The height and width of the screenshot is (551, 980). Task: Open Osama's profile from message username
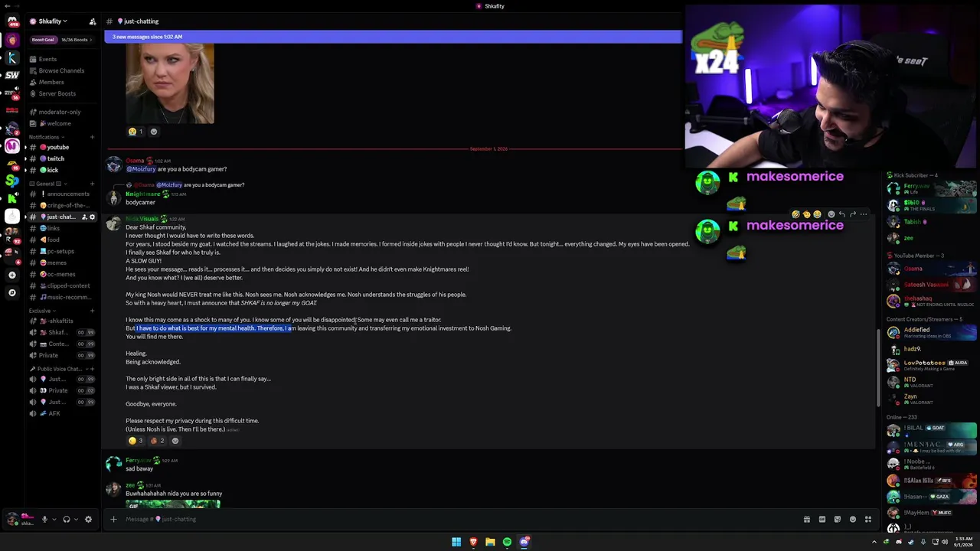135,161
